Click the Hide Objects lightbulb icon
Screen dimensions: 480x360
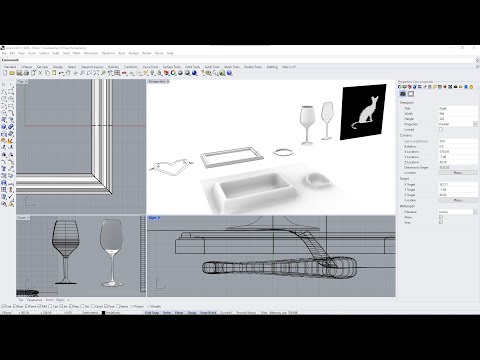[x=153, y=73]
